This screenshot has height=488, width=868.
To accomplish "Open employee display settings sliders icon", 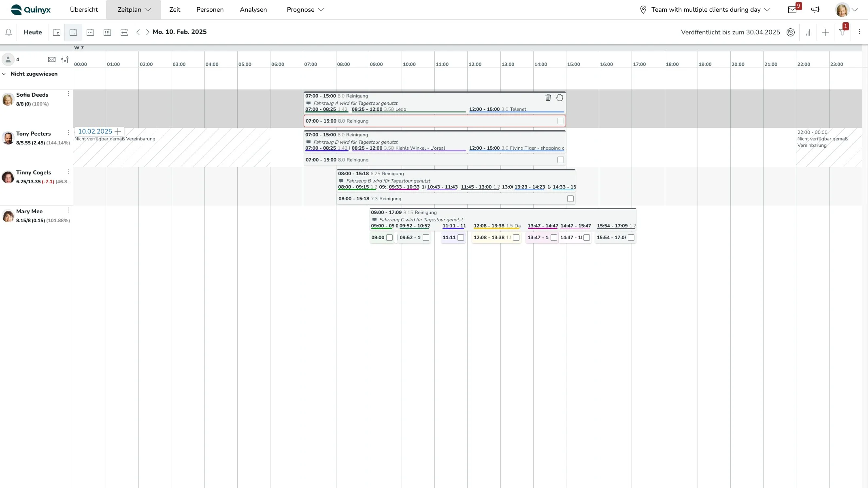I will 65,59.
